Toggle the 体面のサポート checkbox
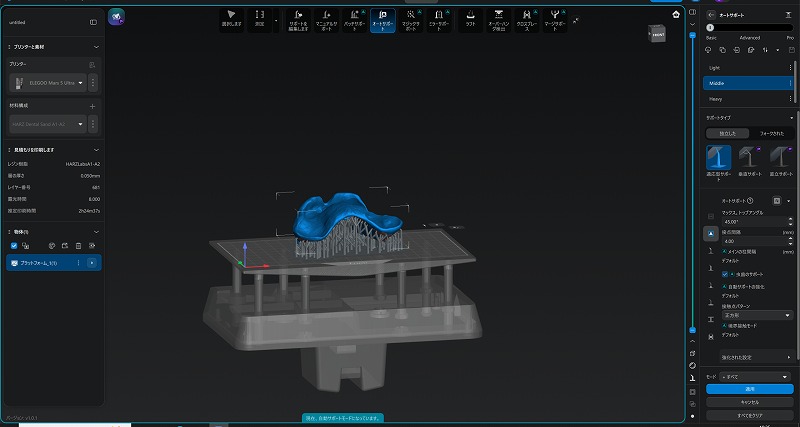Viewport: 800px width, 427px height. (x=725, y=273)
